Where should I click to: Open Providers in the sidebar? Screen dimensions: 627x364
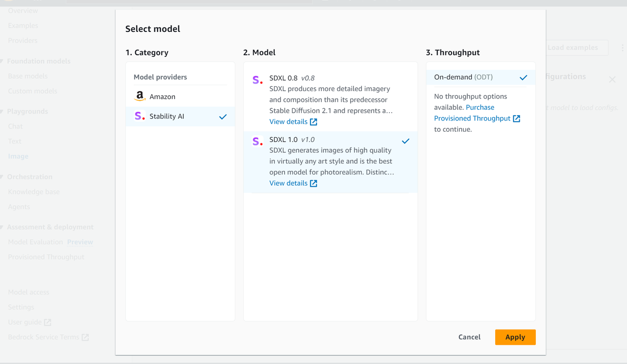coord(23,41)
